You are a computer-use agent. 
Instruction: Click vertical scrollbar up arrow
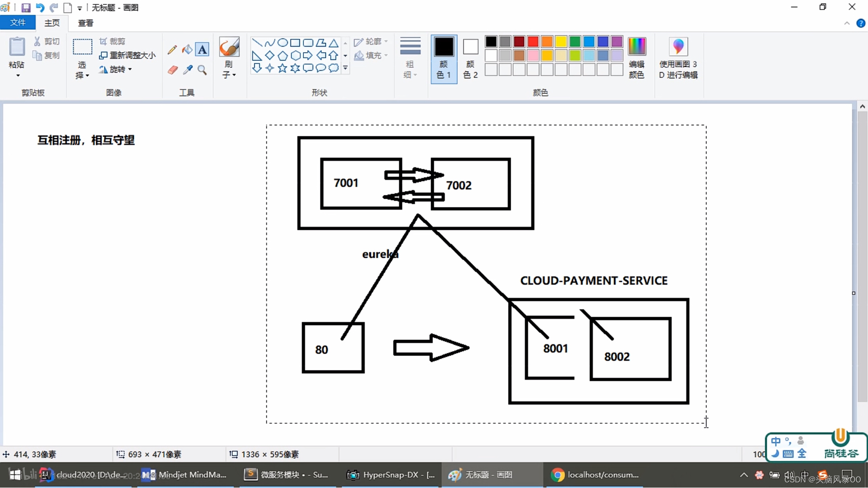coord(862,106)
